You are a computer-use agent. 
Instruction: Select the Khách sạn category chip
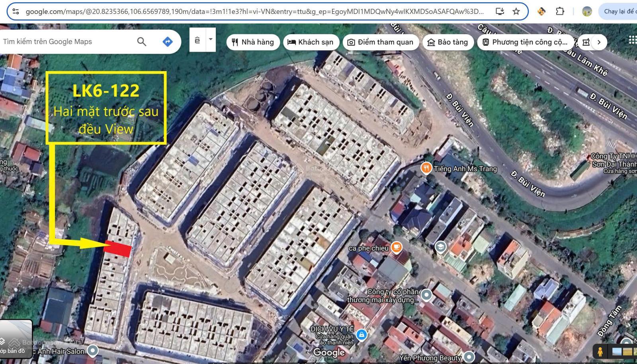pyautogui.click(x=311, y=42)
